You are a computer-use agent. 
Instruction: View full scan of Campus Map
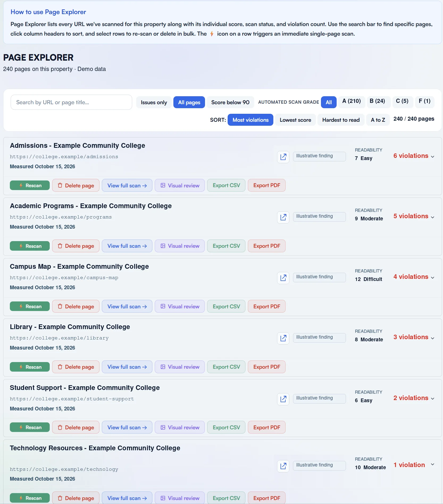pos(127,306)
